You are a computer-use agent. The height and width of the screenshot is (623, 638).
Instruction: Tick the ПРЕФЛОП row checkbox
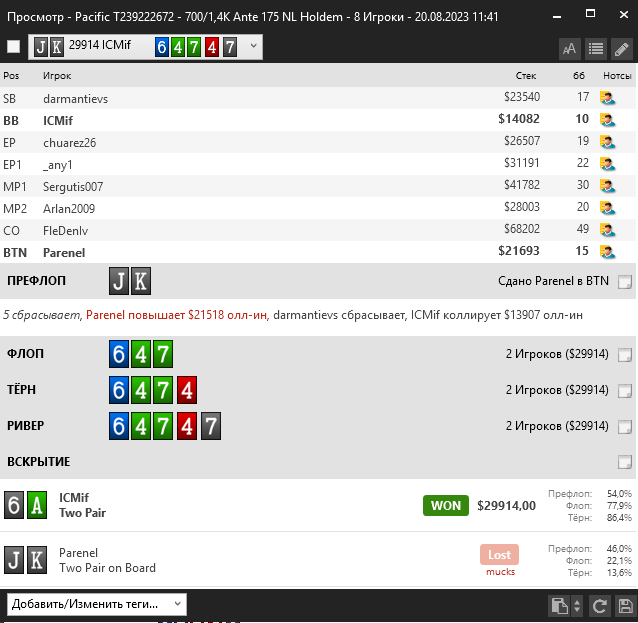point(625,282)
